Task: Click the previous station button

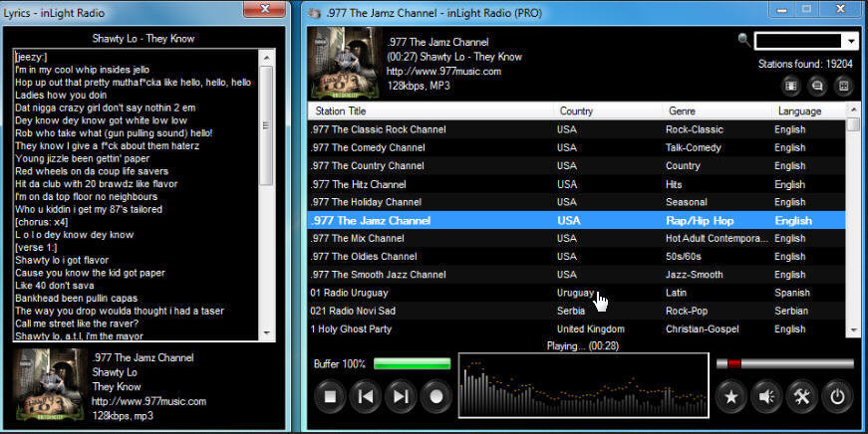Action: 366,396
